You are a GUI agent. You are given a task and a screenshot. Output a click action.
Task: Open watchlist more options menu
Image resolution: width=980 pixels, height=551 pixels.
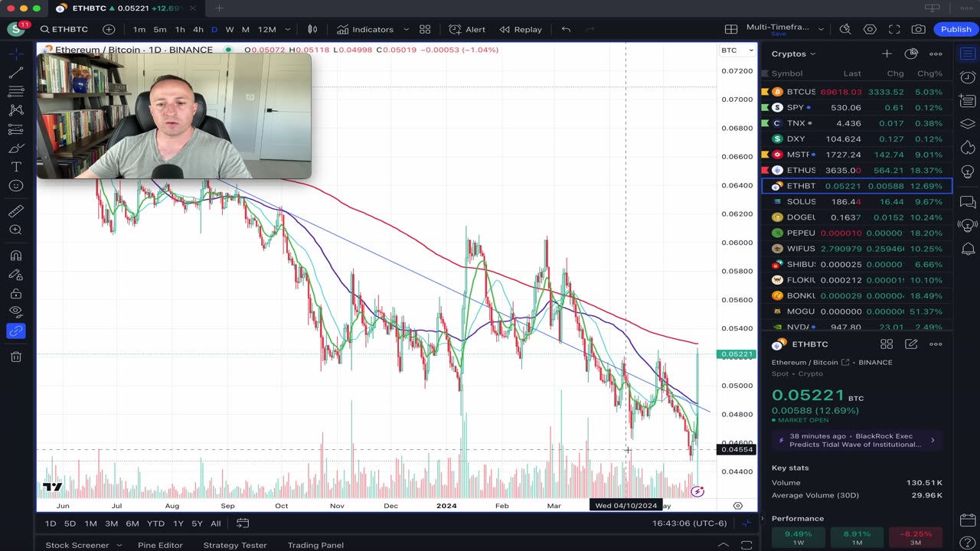[x=936, y=54]
